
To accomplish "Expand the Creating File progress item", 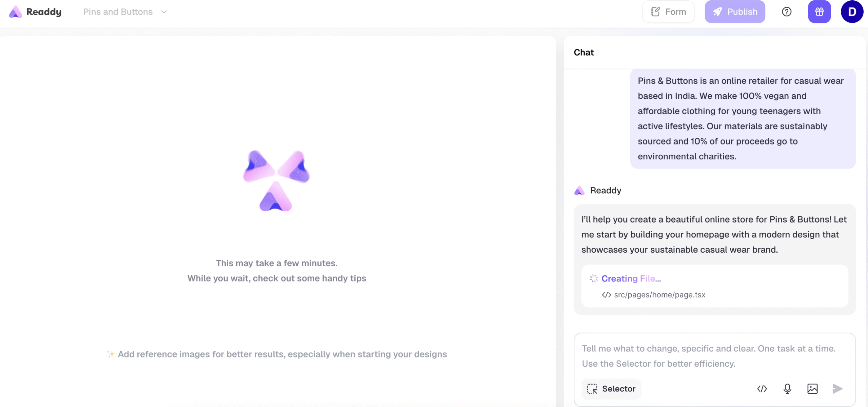I will [x=631, y=279].
